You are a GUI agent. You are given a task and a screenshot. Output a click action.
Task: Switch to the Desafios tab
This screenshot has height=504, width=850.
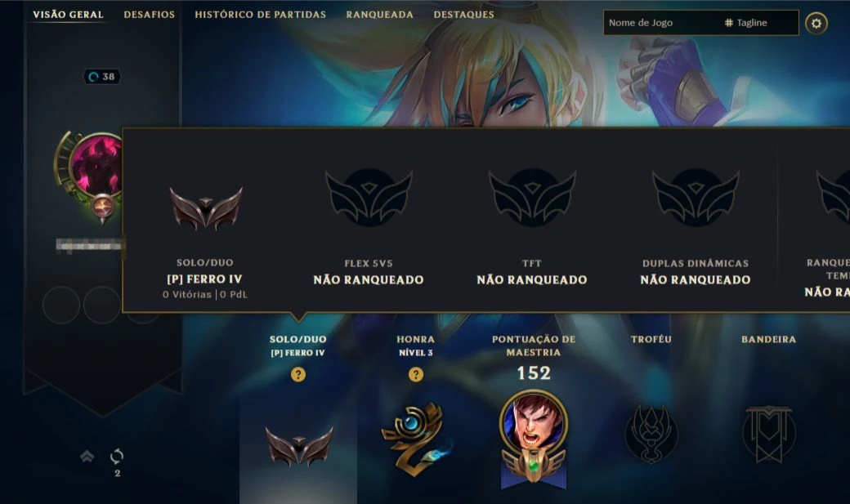[x=149, y=15]
